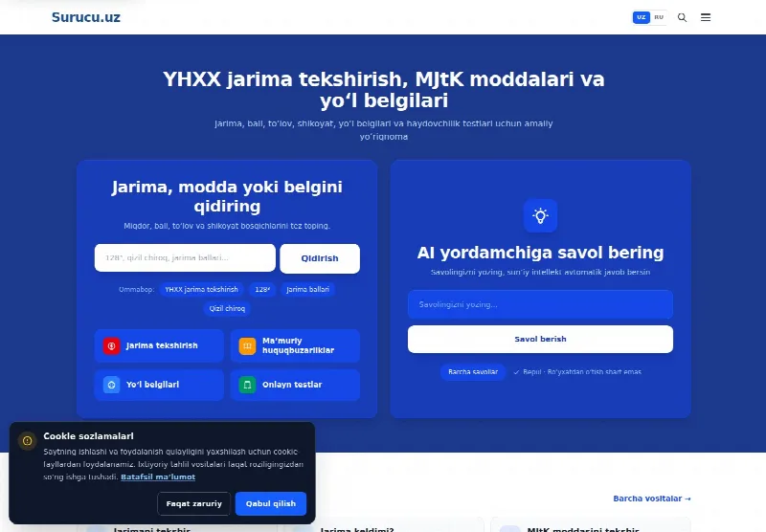Open the Batafsil ma'lumot link

pyautogui.click(x=158, y=477)
